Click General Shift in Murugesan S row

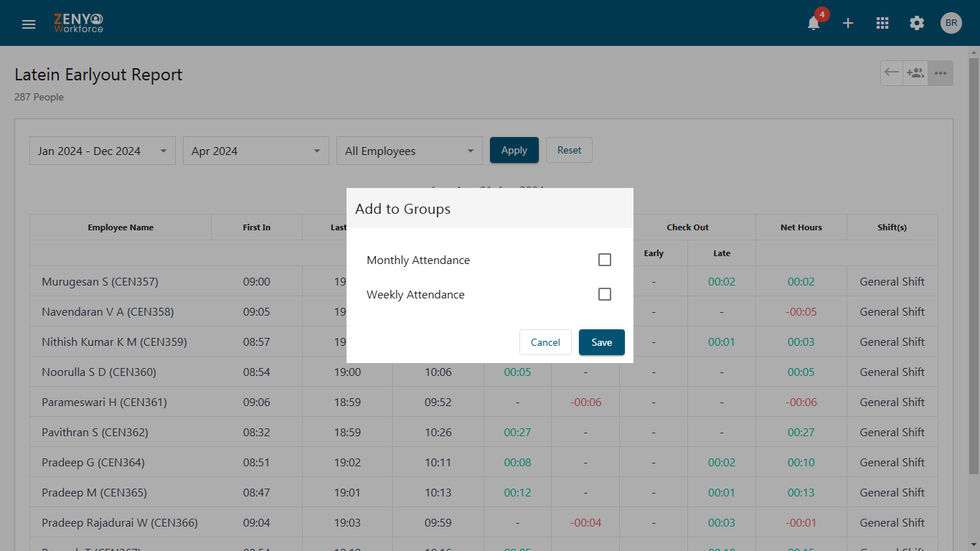coord(892,281)
